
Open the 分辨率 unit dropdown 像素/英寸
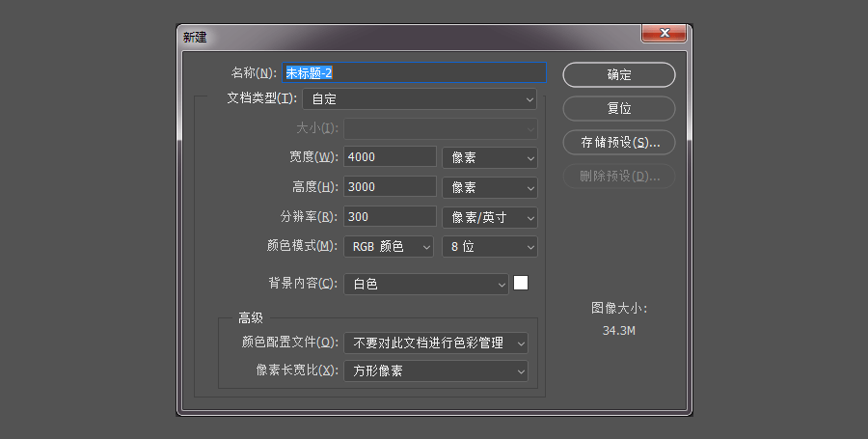pos(489,217)
